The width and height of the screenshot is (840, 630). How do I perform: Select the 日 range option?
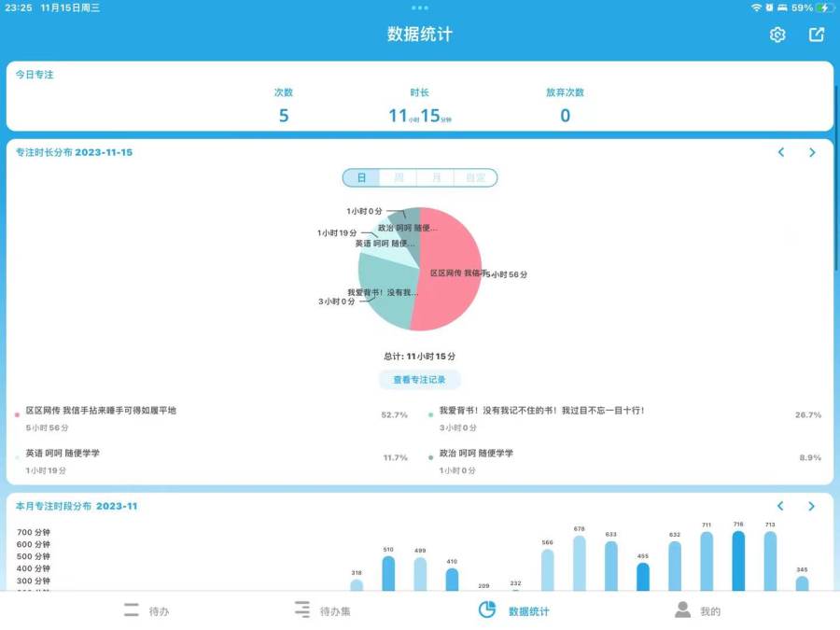(361, 177)
